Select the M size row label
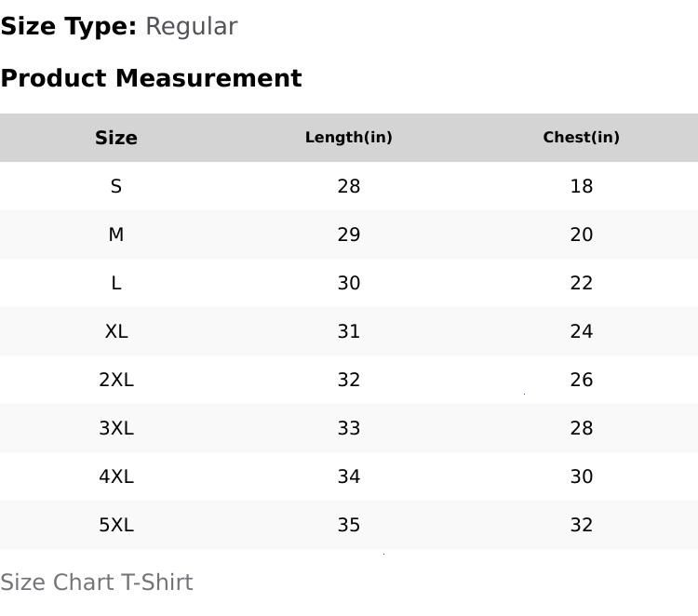 [116, 234]
